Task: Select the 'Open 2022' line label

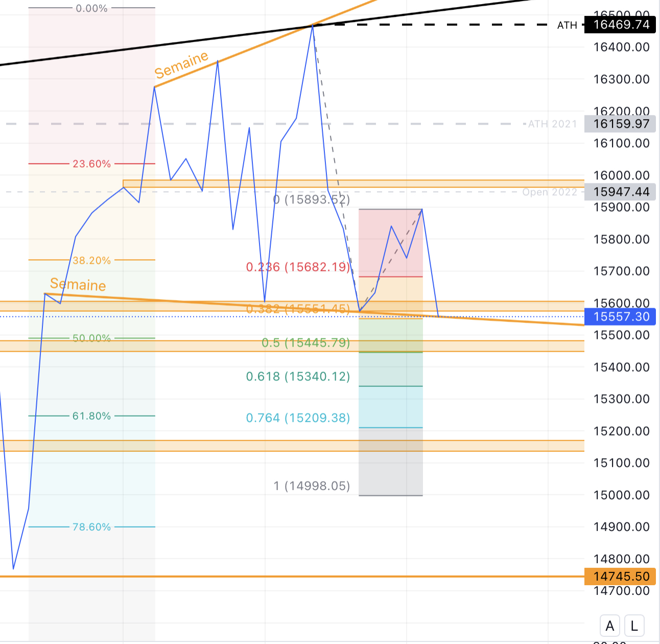Action: (x=550, y=192)
